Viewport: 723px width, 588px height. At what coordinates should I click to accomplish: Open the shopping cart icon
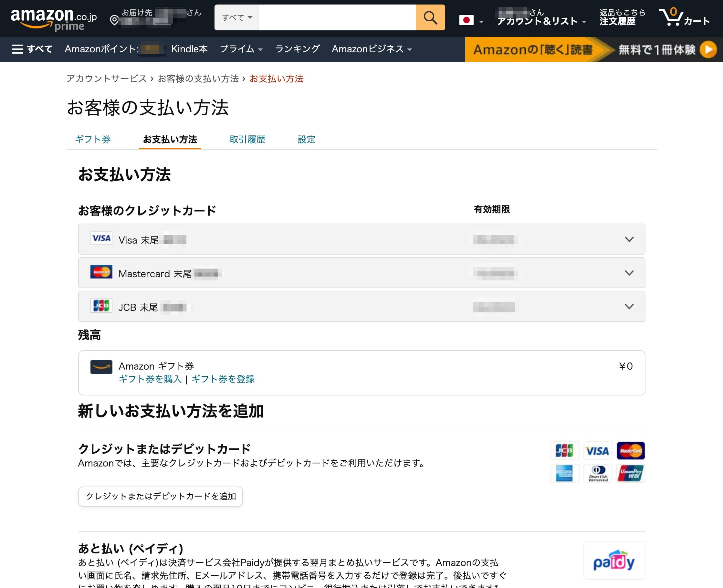pyautogui.click(x=671, y=16)
